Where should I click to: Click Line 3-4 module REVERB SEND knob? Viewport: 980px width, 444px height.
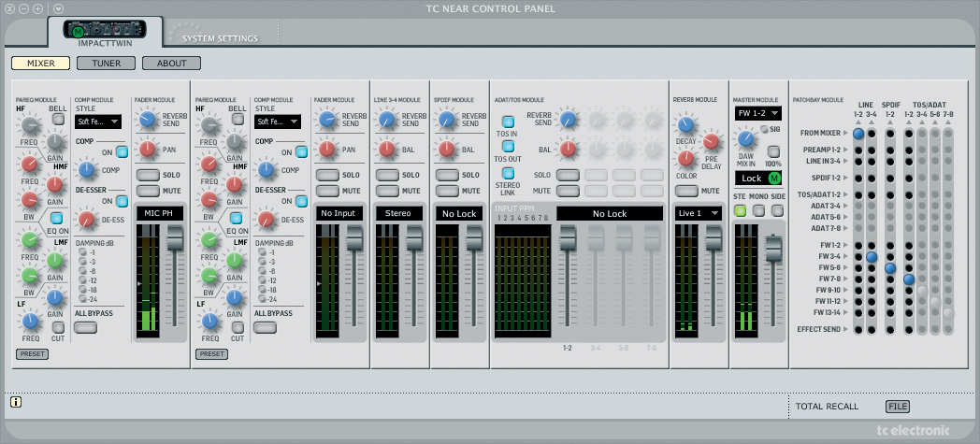387,120
